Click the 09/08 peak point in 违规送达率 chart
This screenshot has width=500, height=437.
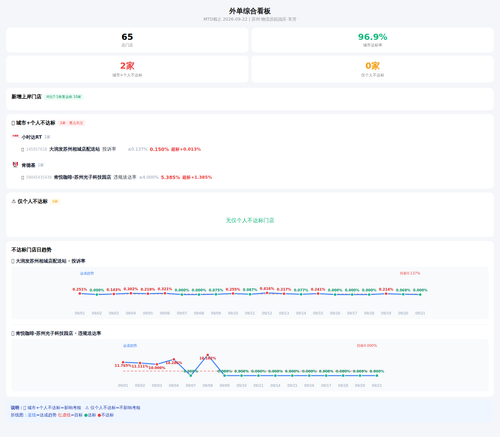(x=208, y=355)
